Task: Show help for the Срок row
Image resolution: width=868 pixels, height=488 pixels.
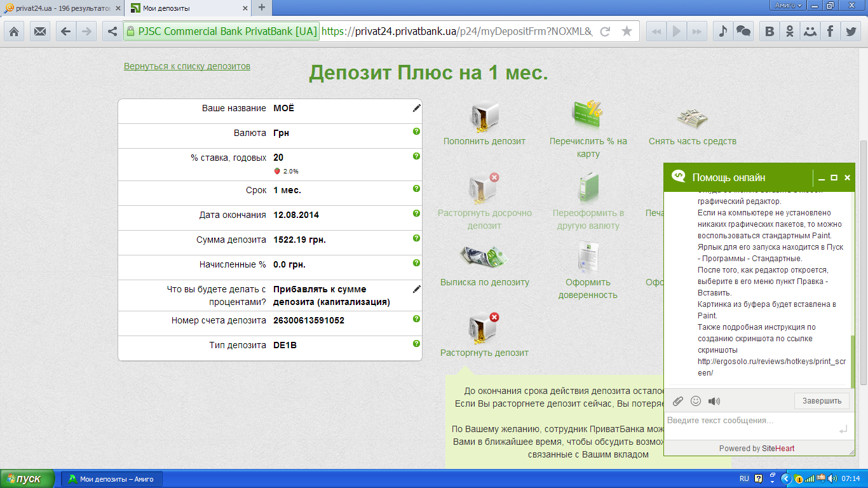Action: 416,189
